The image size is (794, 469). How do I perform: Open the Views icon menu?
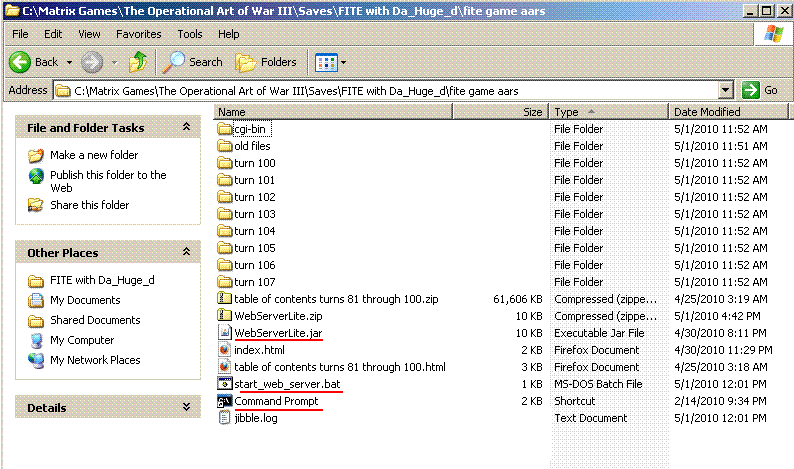pos(326,62)
